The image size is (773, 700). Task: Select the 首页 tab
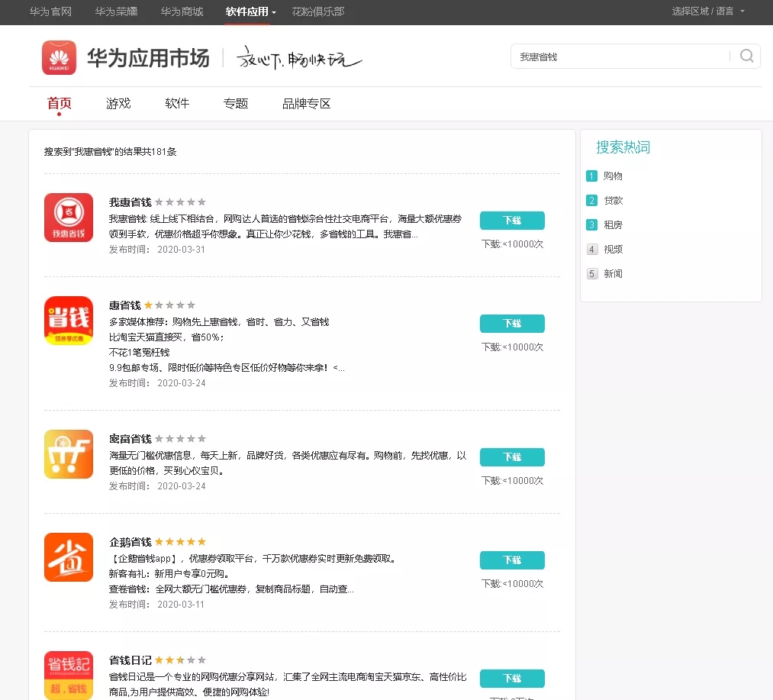[60, 104]
